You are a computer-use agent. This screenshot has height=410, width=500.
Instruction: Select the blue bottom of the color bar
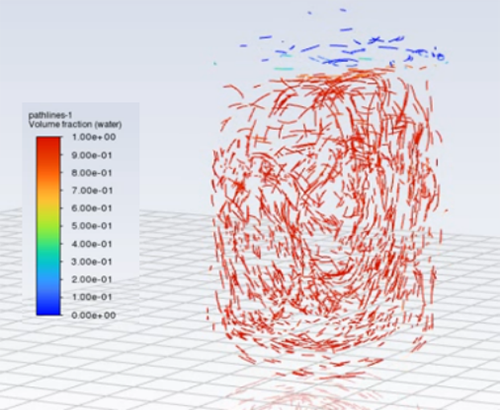(x=48, y=304)
